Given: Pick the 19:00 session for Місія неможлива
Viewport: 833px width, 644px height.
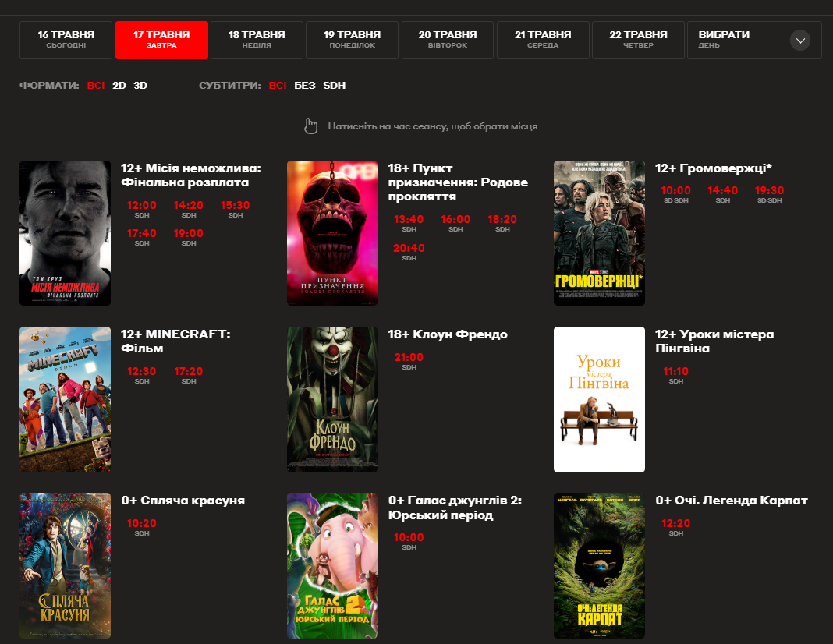Looking at the screenshot, I should tap(189, 237).
